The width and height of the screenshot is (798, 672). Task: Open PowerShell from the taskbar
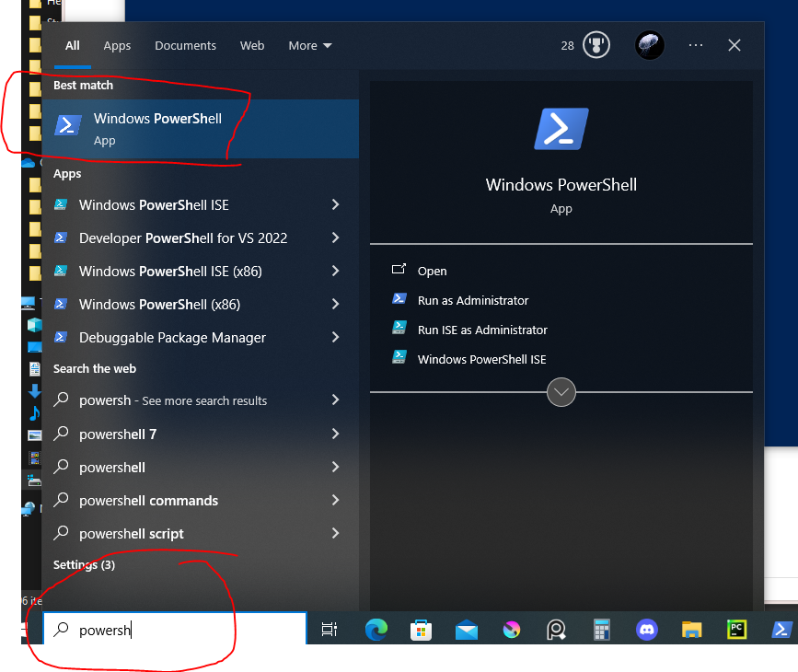click(781, 630)
